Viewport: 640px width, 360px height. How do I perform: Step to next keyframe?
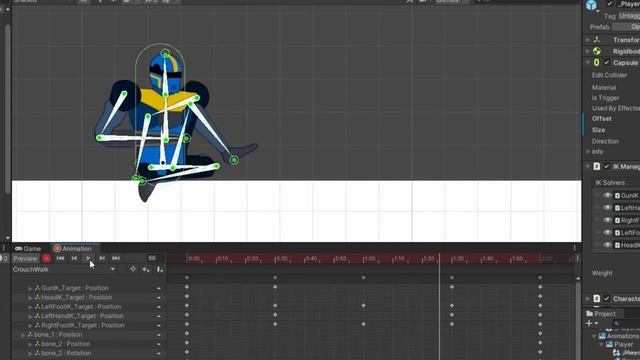pos(102,258)
